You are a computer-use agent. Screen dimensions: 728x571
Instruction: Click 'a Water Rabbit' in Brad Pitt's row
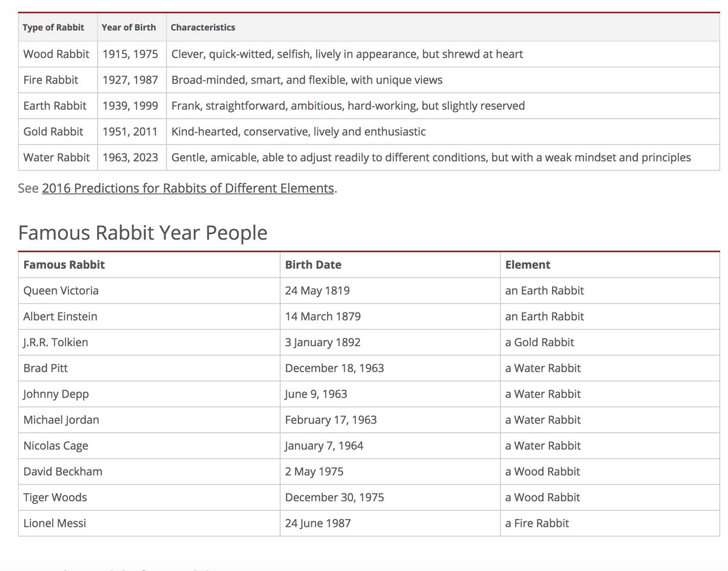tap(543, 368)
